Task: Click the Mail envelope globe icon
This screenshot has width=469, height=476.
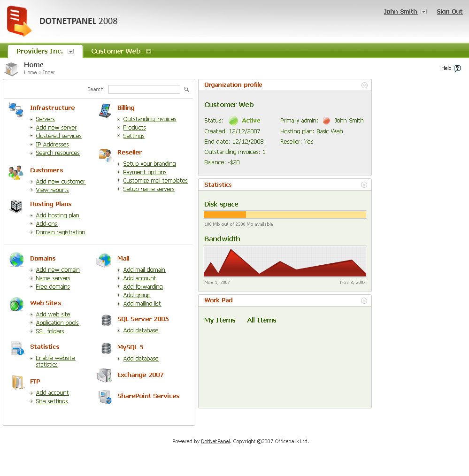Action: coord(104,260)
